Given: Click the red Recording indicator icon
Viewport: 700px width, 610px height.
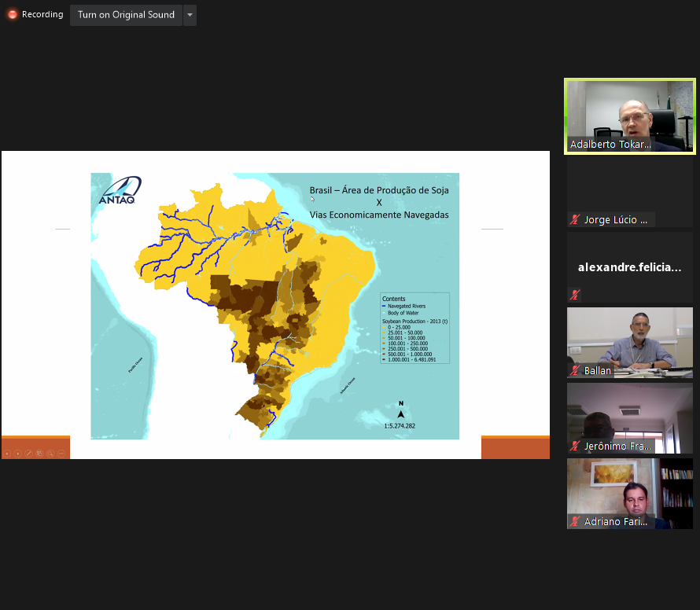Looking at the screenshot, I should click(13, 15).
